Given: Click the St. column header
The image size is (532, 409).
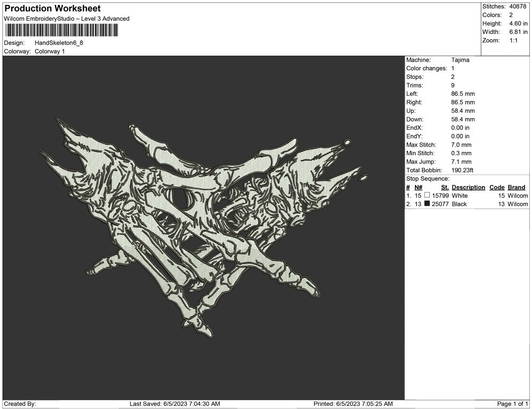Looking at the screenshot, I should (x=444, y=187).
